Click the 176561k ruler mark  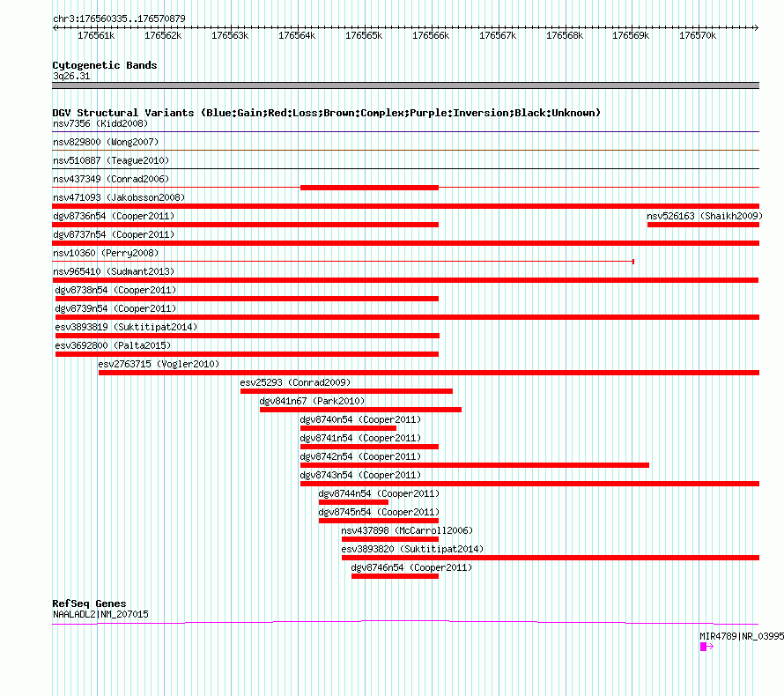pyautogui.click(x=96, y=35)
